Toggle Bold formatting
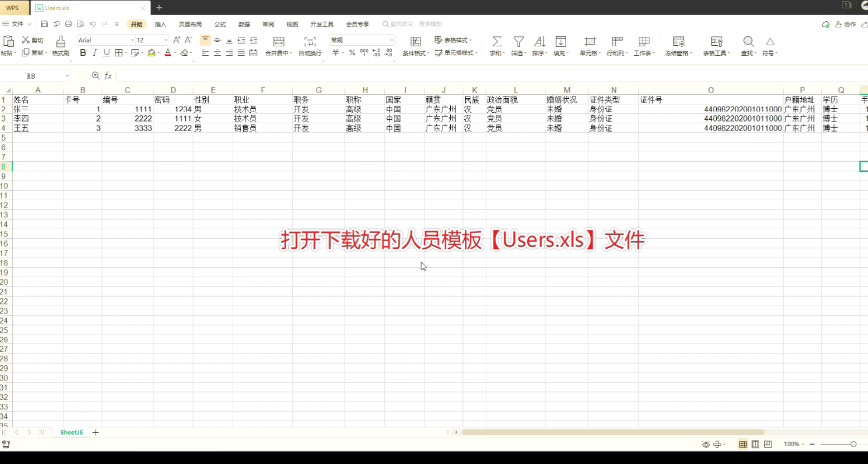This screenshot has width=868, height=464. [x=83, y=53]
